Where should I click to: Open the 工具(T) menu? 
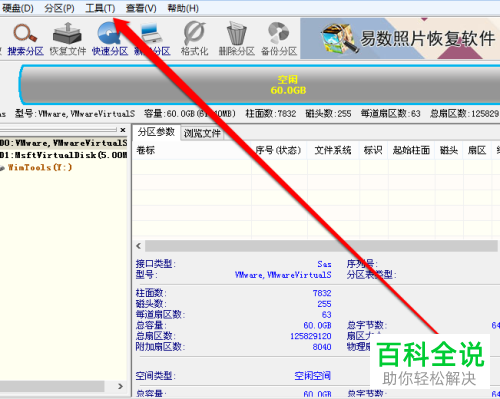100,8
